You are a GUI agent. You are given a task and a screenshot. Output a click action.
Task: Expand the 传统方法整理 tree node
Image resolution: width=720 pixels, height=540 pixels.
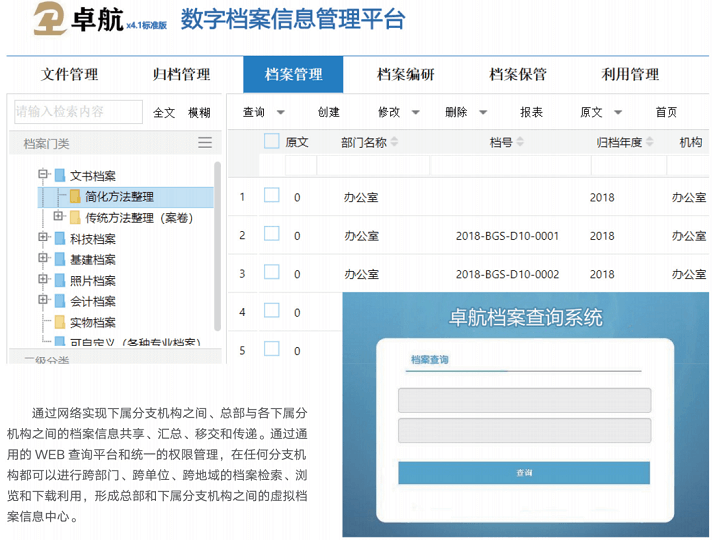(58, 215)
